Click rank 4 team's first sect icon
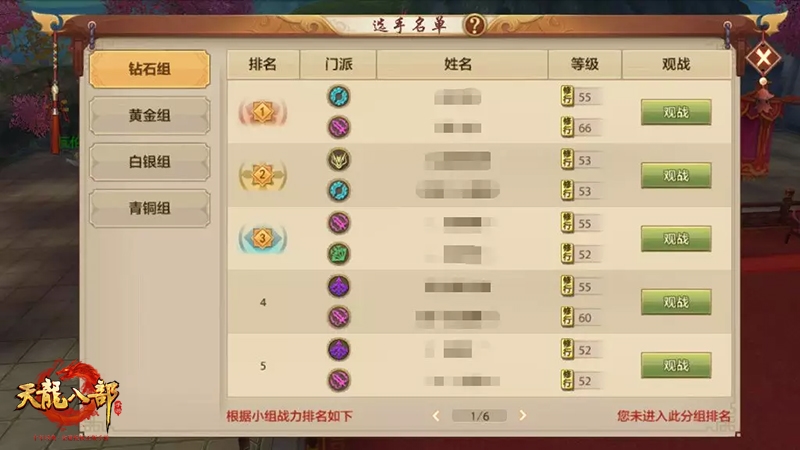 [338, 286]
